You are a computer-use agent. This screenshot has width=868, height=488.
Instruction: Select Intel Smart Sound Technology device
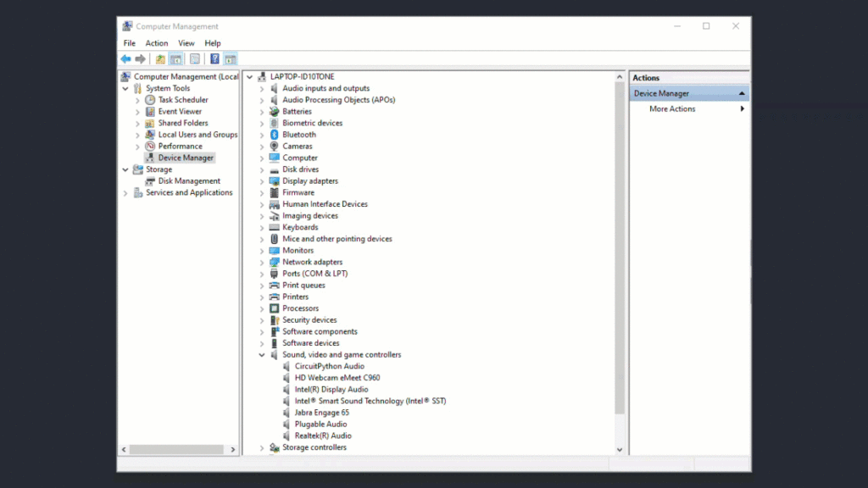tap(370, 401)
